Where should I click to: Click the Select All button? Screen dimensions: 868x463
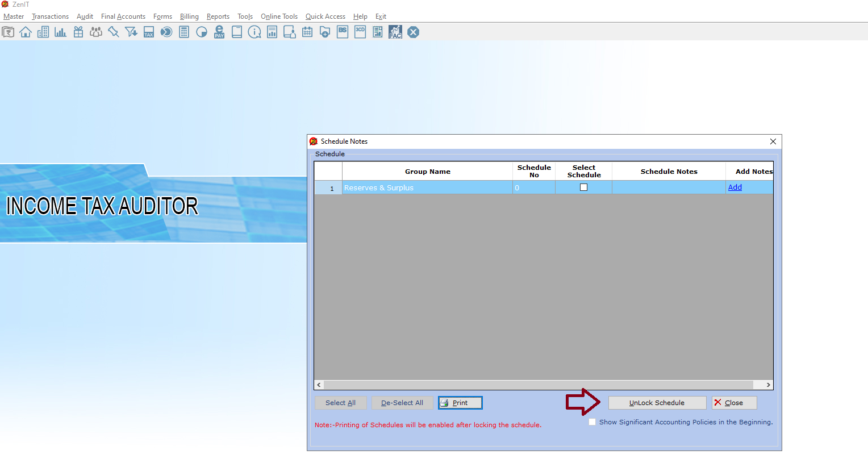tap(340, 403)
